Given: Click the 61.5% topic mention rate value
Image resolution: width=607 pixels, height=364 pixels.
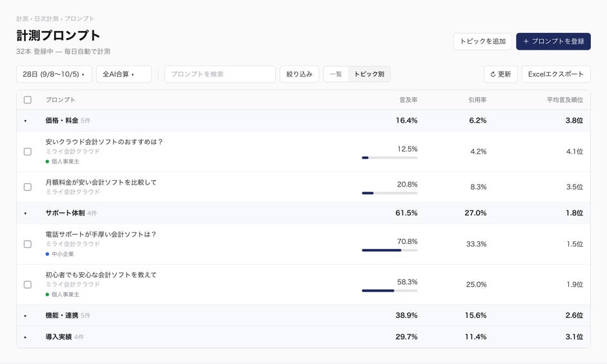Looking at the screenshot, I should tap(406, 213).
